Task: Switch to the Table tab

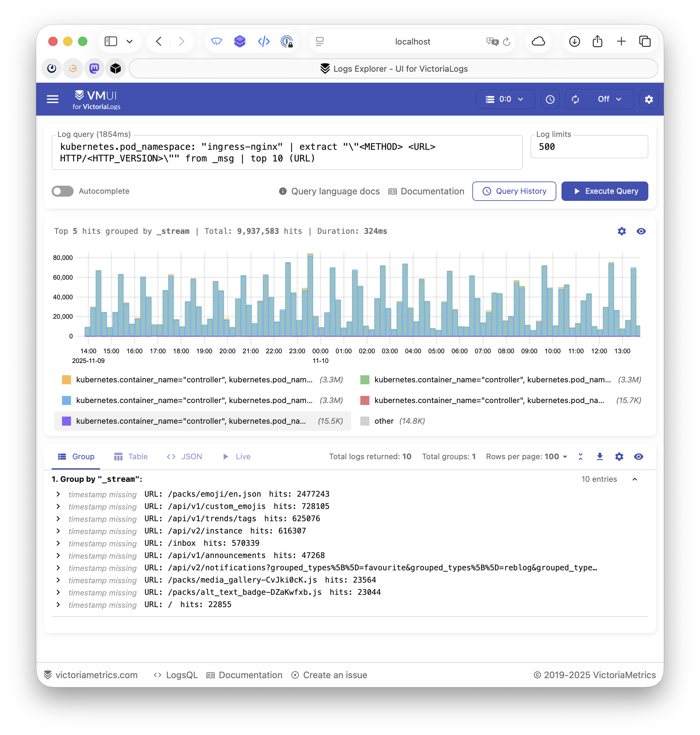Action: point(131,457)
